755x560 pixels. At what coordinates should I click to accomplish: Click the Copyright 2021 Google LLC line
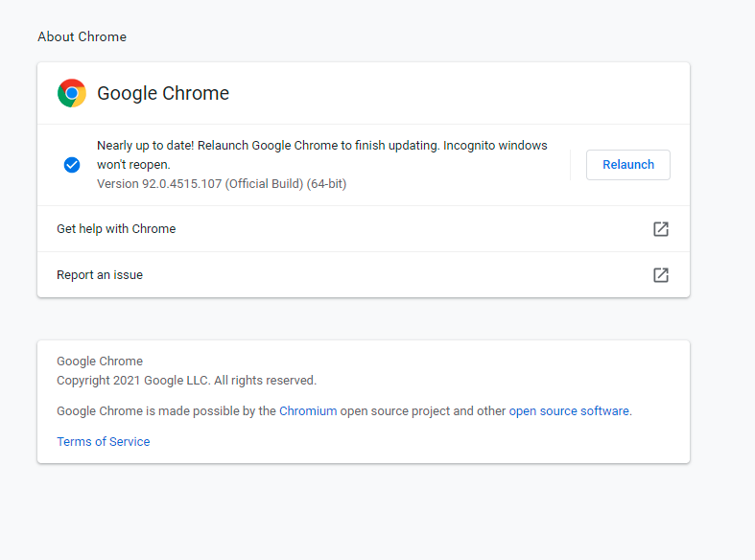186,380
